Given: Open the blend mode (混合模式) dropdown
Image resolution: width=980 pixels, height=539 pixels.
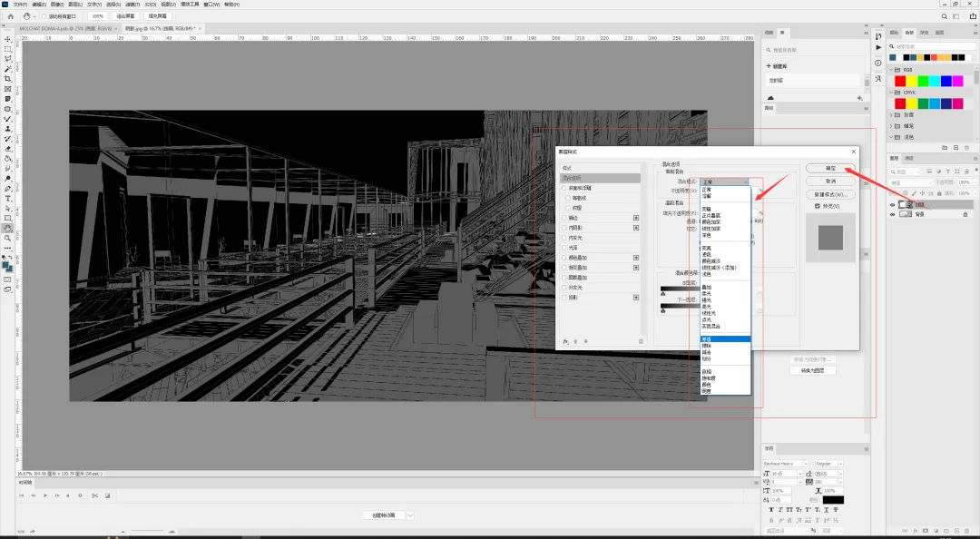Looking at the screenshot, I should (x=724, y=182).
